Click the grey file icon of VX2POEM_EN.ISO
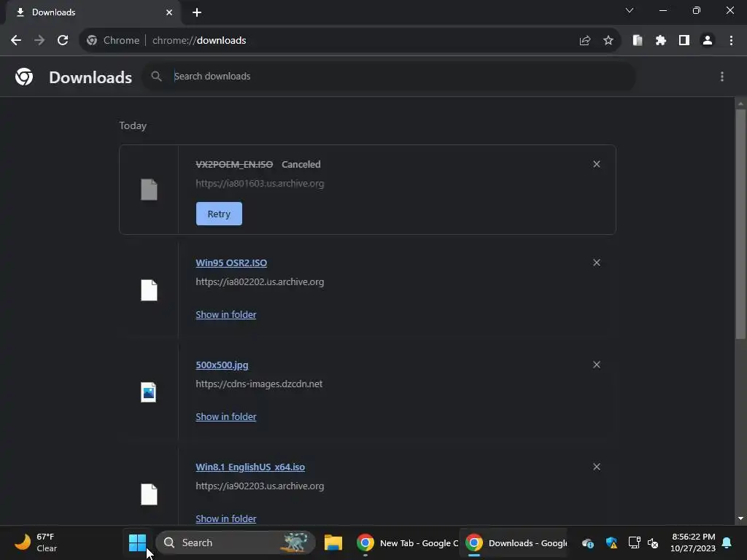747x560 pixels. [149, 190]
